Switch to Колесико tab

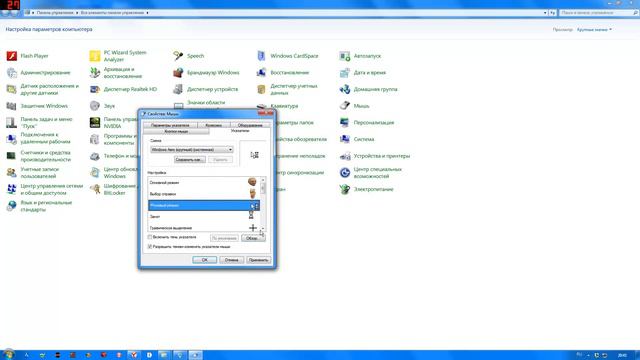pos(213,125)
